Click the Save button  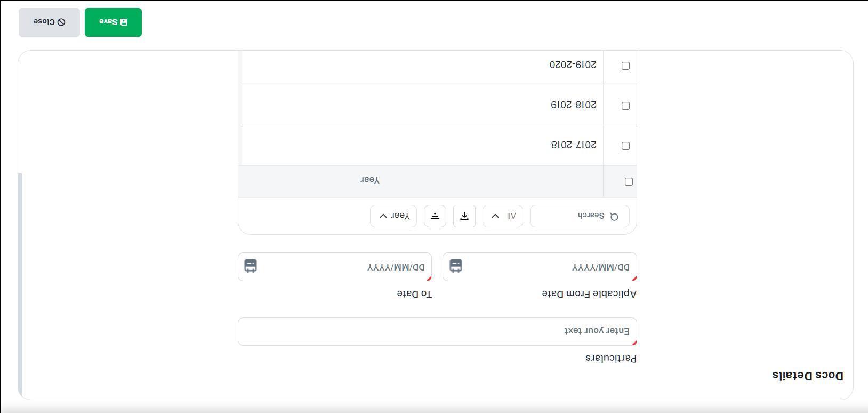[113, 22]
